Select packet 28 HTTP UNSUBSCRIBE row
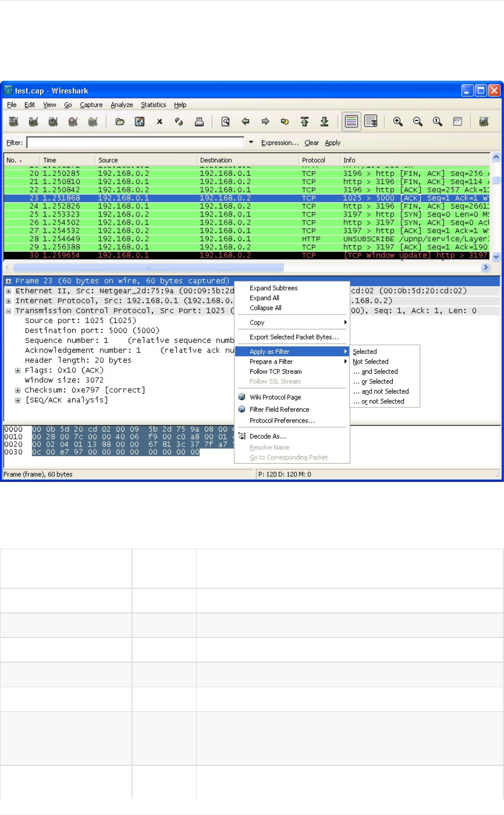The image size is (504, 815). [x=246, y=239]
